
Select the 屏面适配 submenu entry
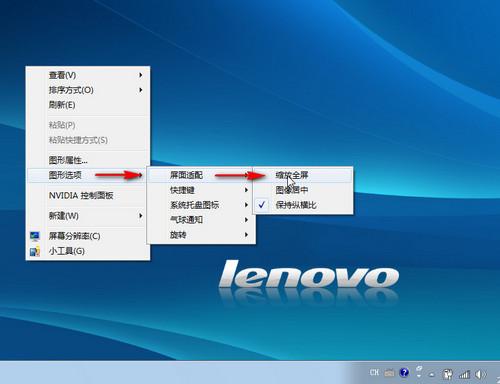(201, 175)
